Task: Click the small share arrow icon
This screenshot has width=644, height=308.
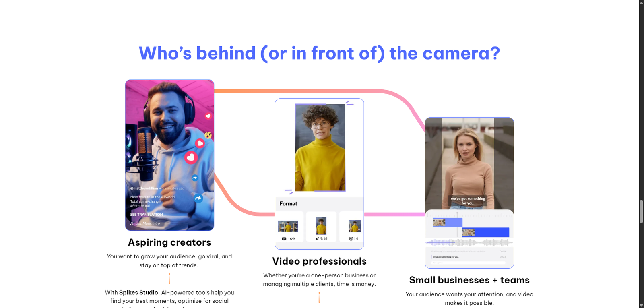Action: coord(195,178)
